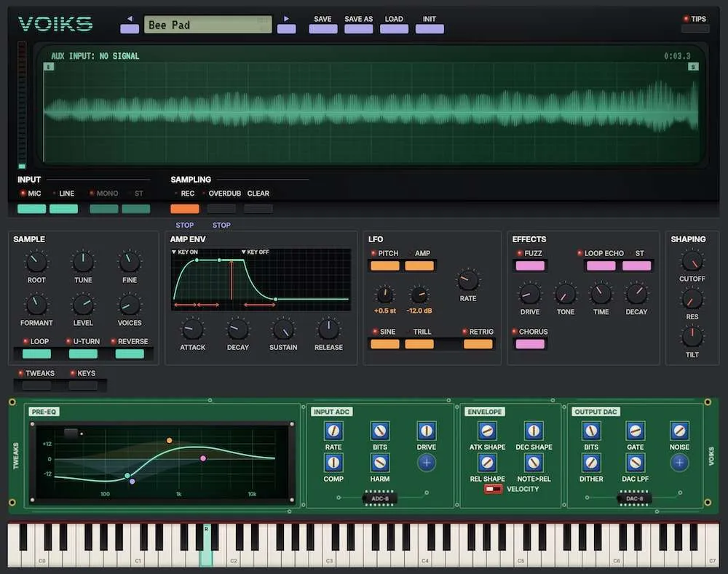Image resolution: width=728 pixels, height=574 pixels.
Task: Toggle the LOOP ECHO effect
Action: point(601,266)
